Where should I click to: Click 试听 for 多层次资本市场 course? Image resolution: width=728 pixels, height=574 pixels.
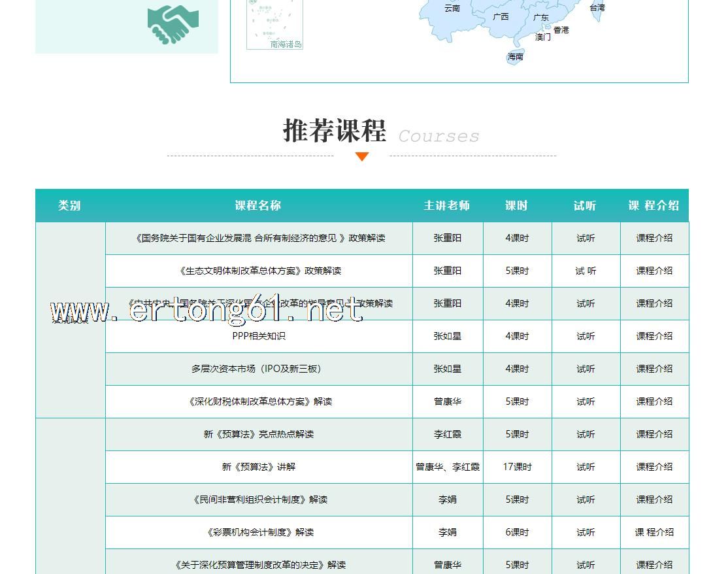[x=586, y=369]
